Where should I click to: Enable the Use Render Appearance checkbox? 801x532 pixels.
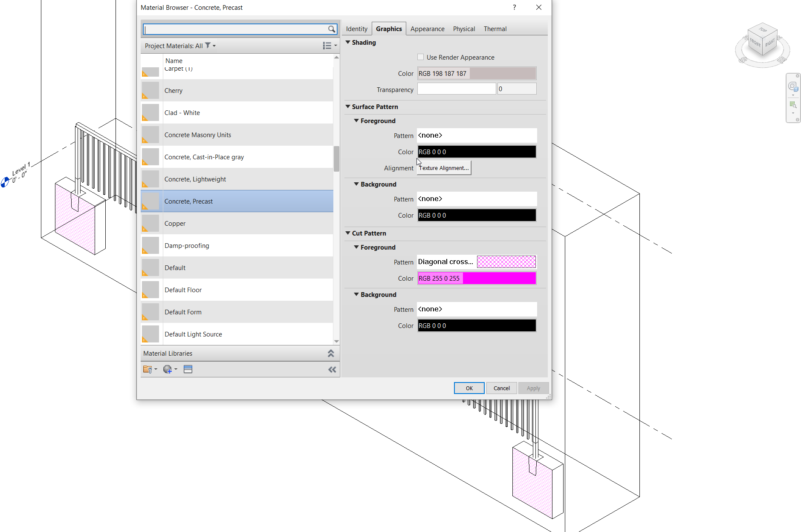(x=420, y=57)
